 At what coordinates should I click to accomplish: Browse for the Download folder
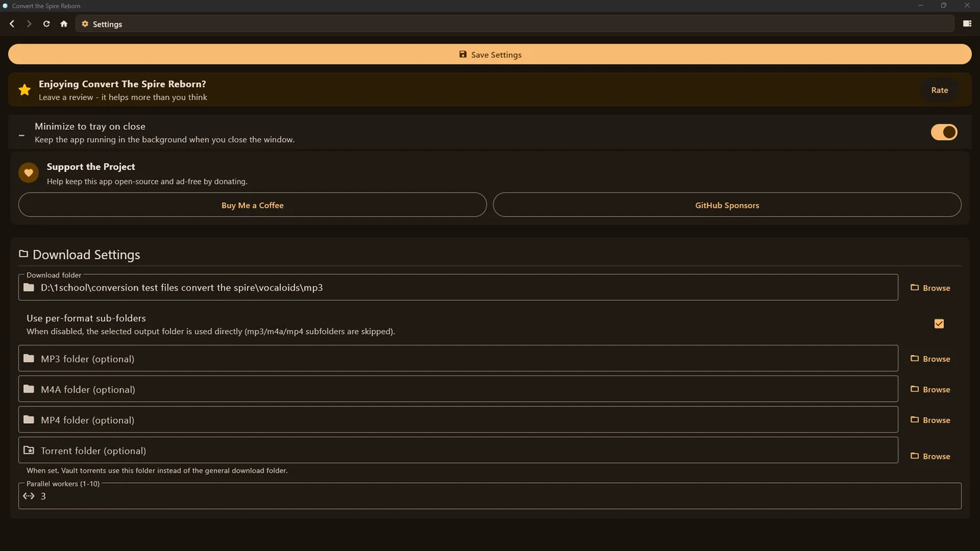(930, 288)
